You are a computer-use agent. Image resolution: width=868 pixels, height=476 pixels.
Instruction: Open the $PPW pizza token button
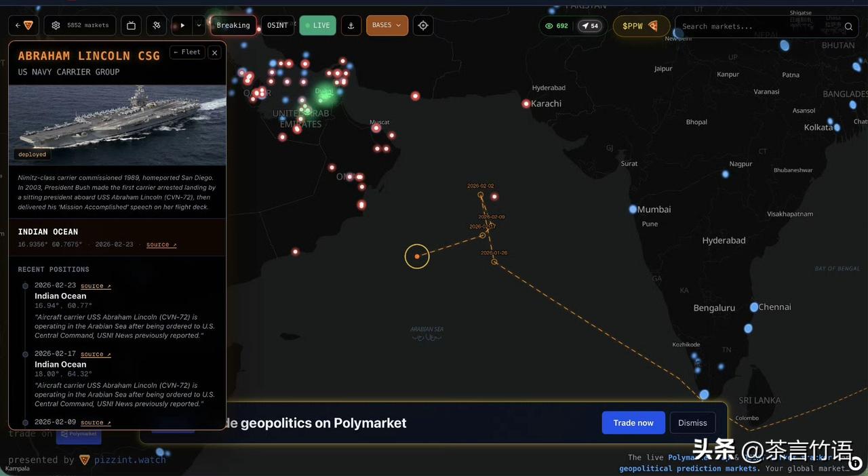(x=641, y=26)
